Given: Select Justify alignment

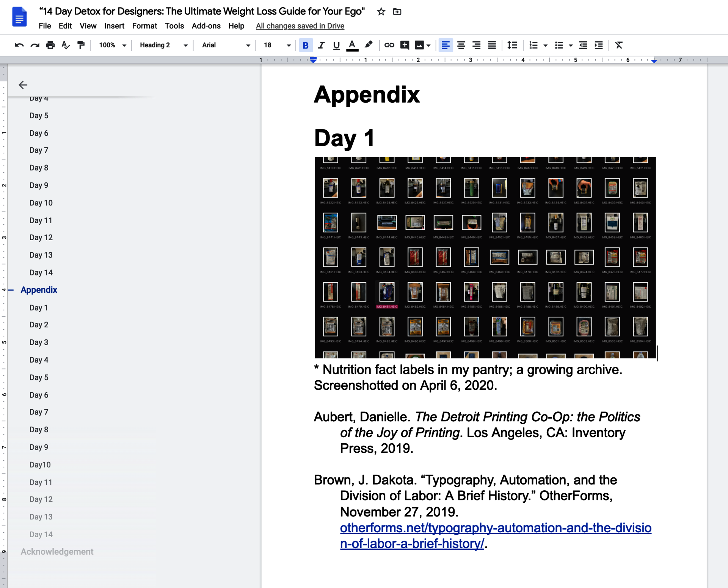Looking at the screenshot, I should point(492,45).
